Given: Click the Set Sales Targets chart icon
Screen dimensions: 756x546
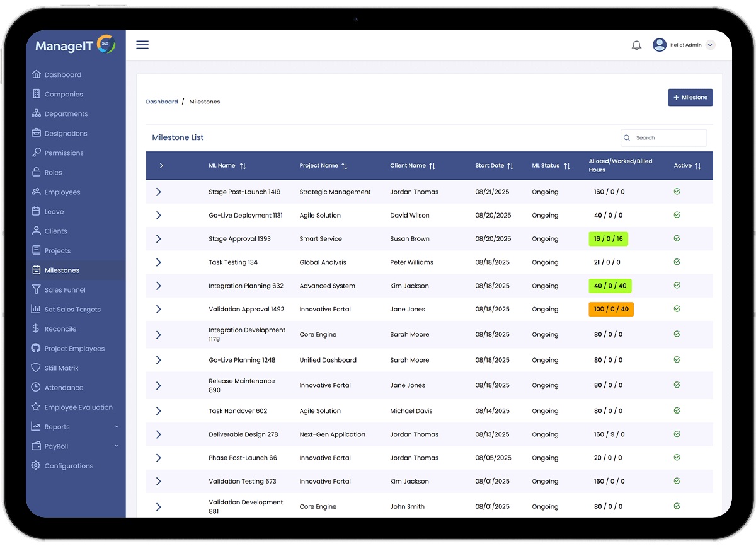Looking at the screenshot, I should click(x=37, y=309).
